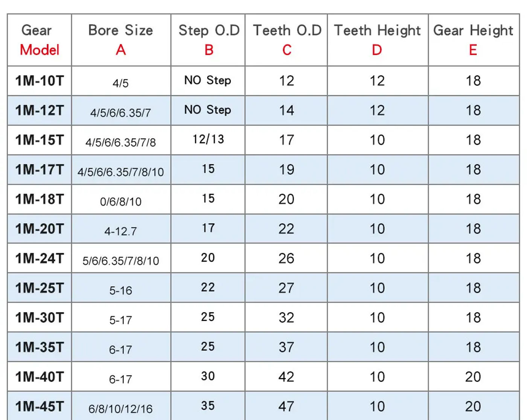The height and width of the screenshot is (420, 527).
Task: Click the 4-12.7 bore size cell
Action: point(121,229)
